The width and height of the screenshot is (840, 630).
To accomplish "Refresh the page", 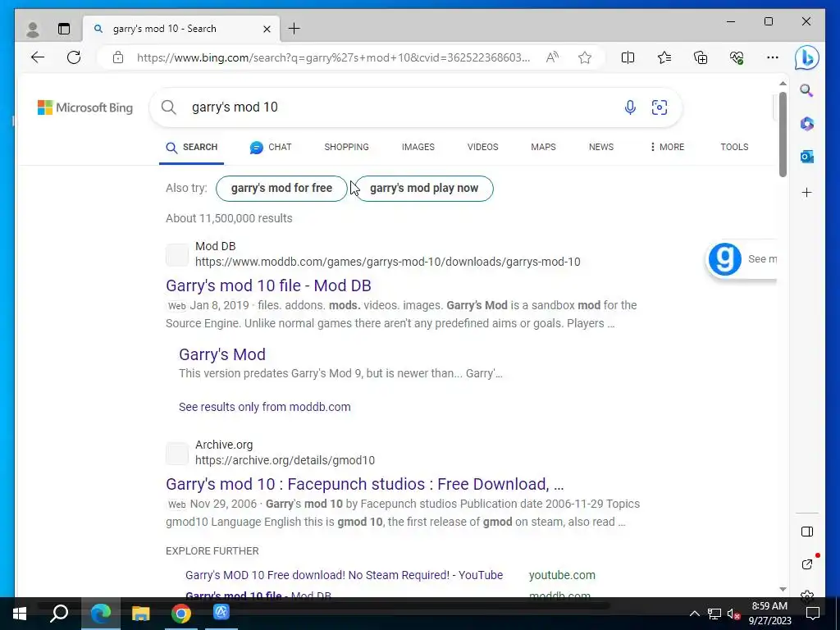I will point(74,57).
